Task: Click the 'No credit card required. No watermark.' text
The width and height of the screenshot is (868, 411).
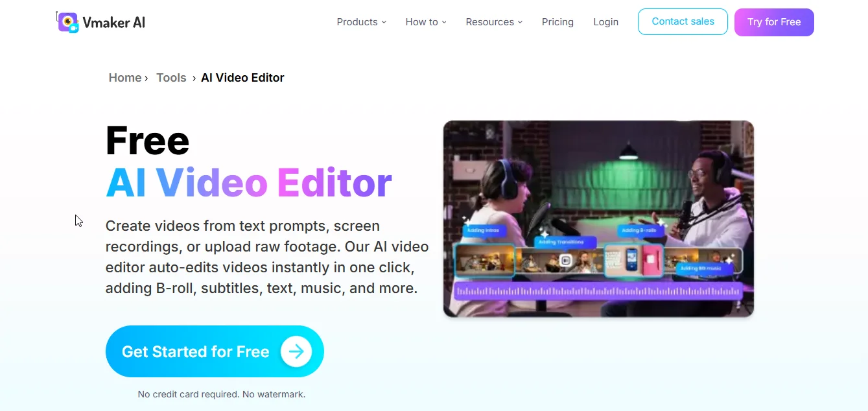Action: pyautogui.click(x=222, y=394)
